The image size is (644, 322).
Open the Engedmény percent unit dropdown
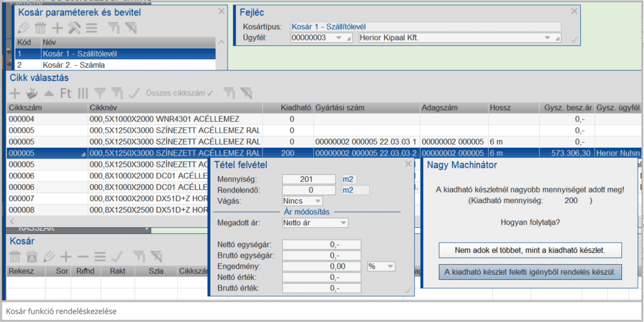tap(381, 267)
